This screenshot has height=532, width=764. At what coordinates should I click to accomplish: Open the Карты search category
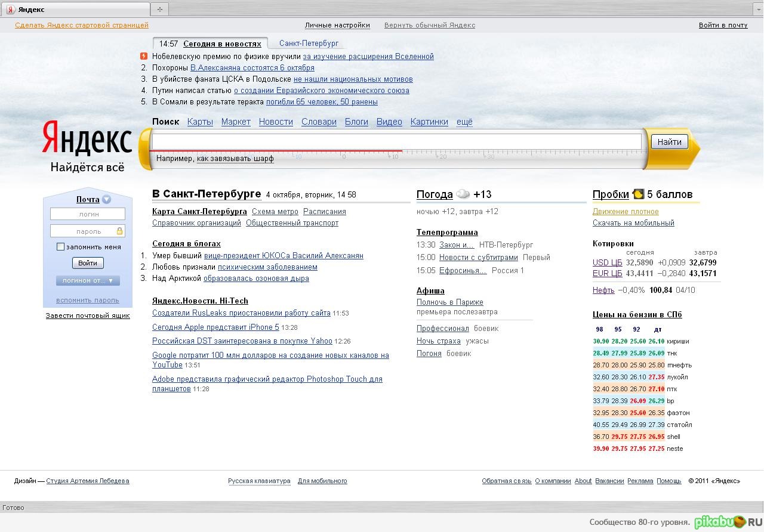[x=200, y=122]
